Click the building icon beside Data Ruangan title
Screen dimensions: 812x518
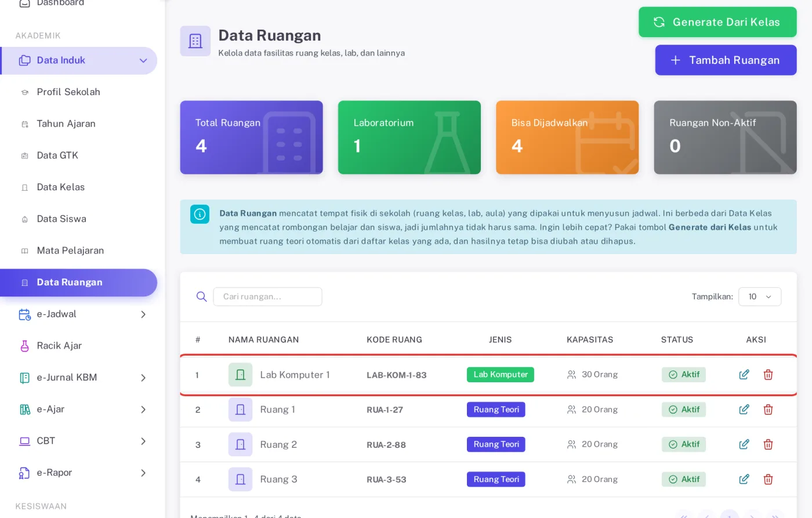point(195,41)
